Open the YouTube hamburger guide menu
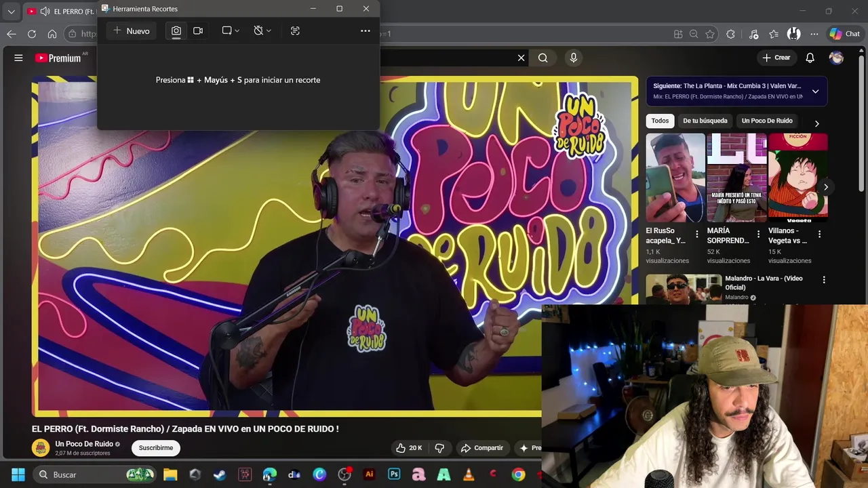The image size is (868, 488). (x=18, y=58)
